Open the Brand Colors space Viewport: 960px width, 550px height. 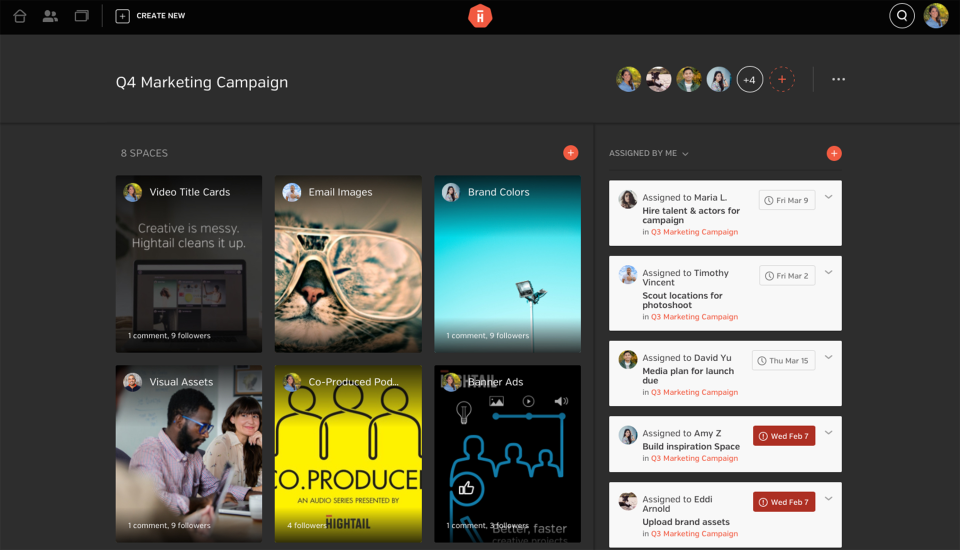click(x=508, y=264)
